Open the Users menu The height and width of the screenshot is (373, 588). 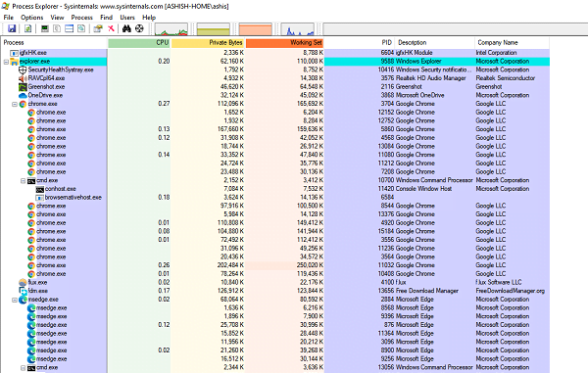[x=127, y=18]
